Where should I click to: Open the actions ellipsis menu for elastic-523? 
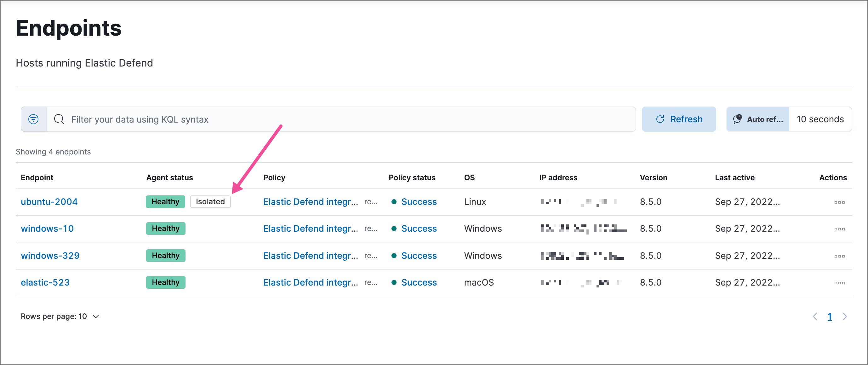(840, 283)
